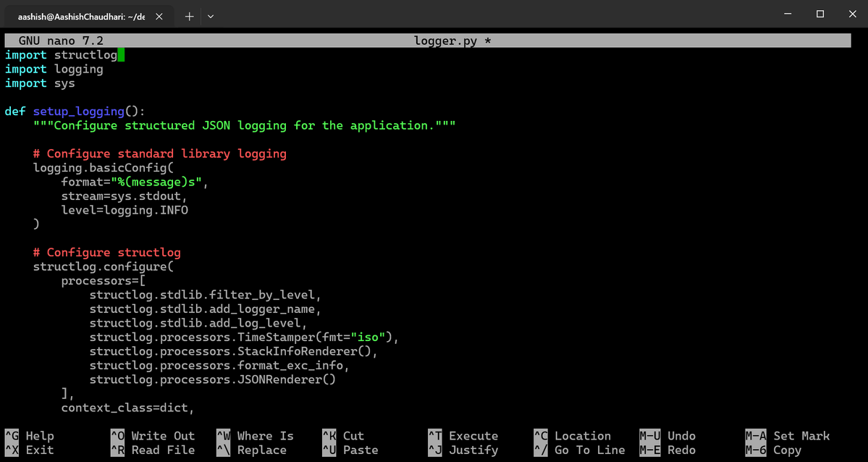The width and height of the screenshot is (868, 462).
Task: Click the format="%(message)s" line
Action: (135, 182)
